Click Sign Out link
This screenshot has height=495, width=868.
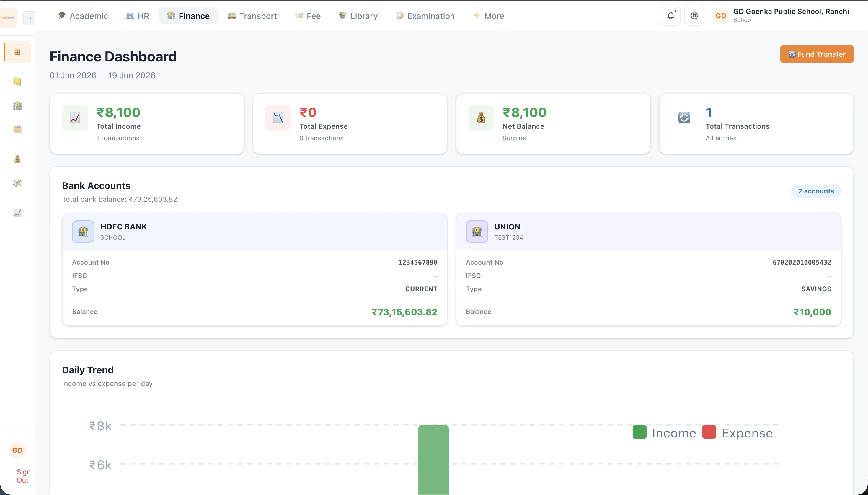coord(23,476)
